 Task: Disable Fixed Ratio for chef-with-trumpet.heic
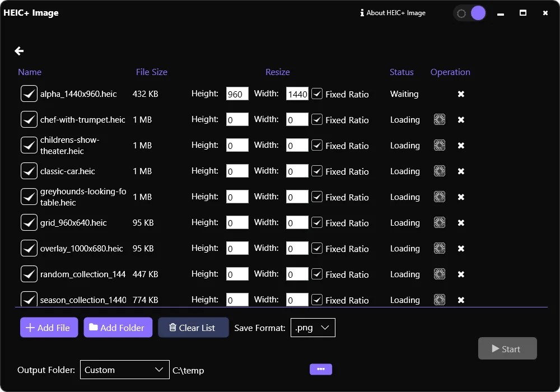pyautogui.click(x=317, y=119)
